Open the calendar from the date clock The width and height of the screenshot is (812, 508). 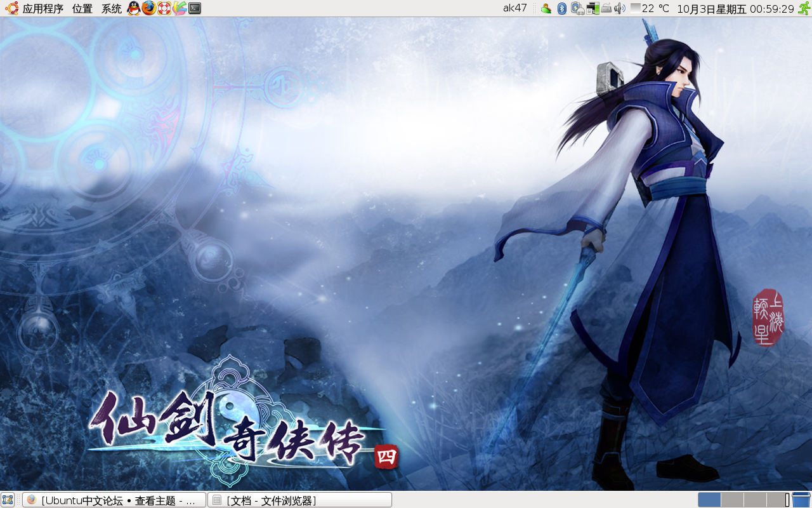pos(735,8)
